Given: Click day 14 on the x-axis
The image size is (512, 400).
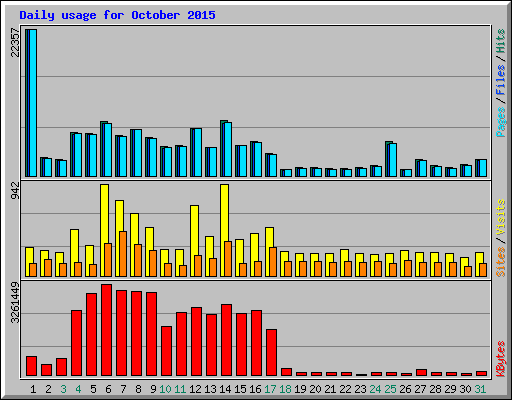Looking at the screenshot, I should coord(225,389).
